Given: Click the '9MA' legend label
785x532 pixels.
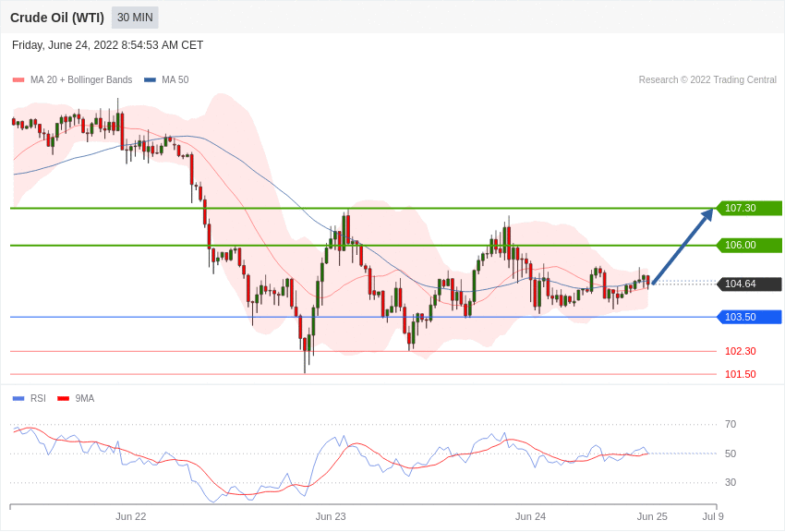Looking at the screenshot, I should 85,398.
